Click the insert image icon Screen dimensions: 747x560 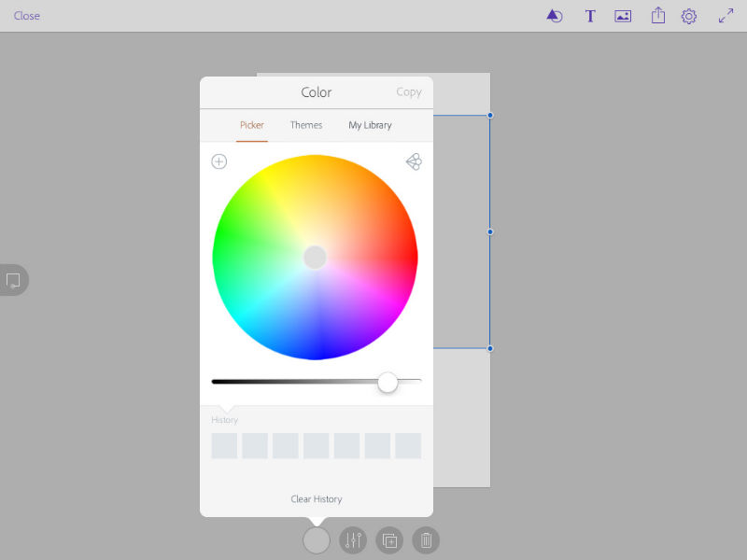tap(623, 16)
